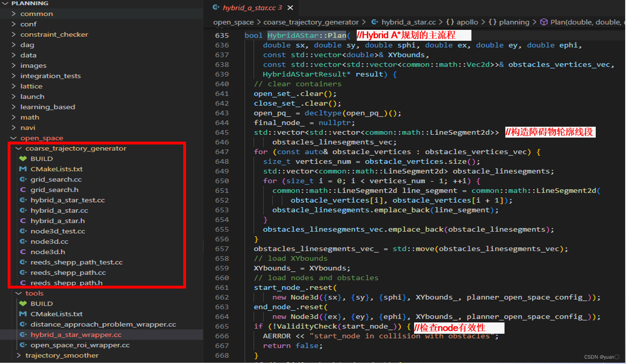Click HybridAStar::Plan function name in code
Image resolution: width=626 pixels, height=364 pixels.
point(307,36)
